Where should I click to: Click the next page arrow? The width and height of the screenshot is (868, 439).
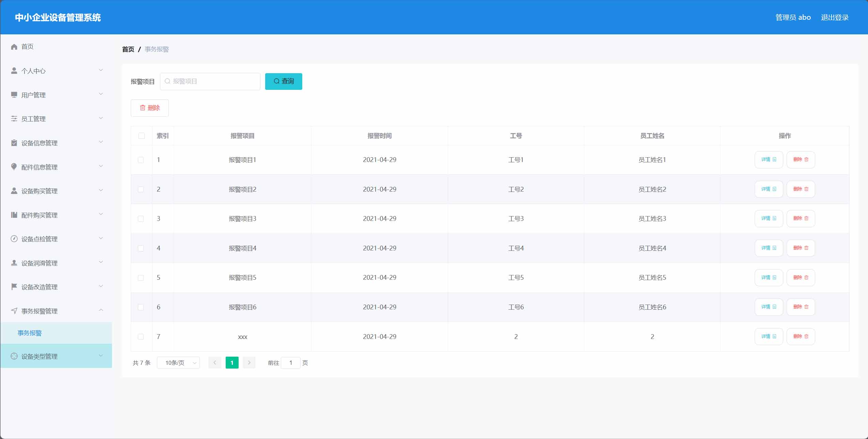coord(249,363)
